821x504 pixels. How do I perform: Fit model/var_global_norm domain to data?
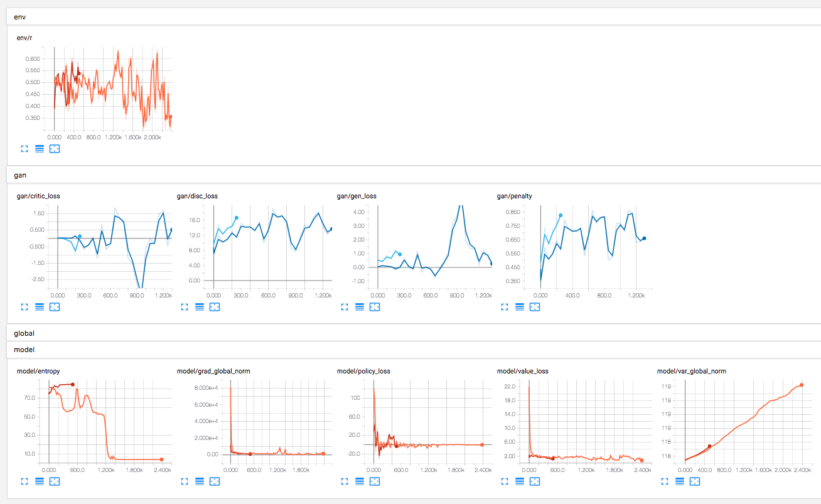695,481
